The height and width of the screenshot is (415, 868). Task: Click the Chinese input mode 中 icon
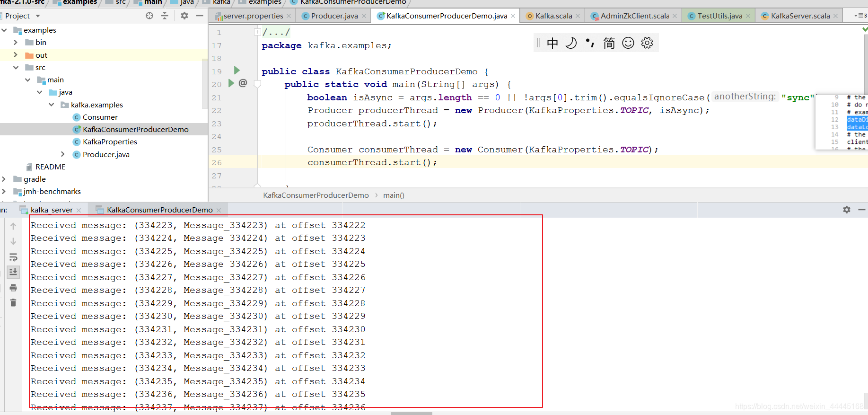click(x=552, y=43)
